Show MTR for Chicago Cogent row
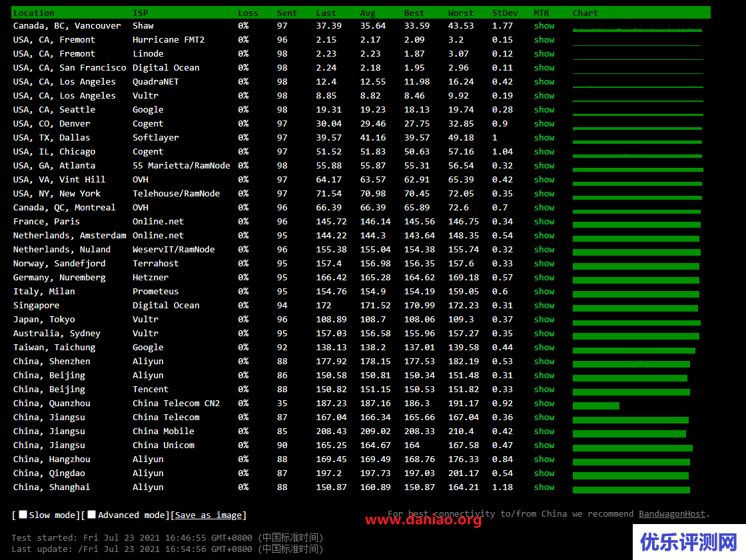Image resolution: width=746 pixels, height=560 pixels. tap(544, 151)
